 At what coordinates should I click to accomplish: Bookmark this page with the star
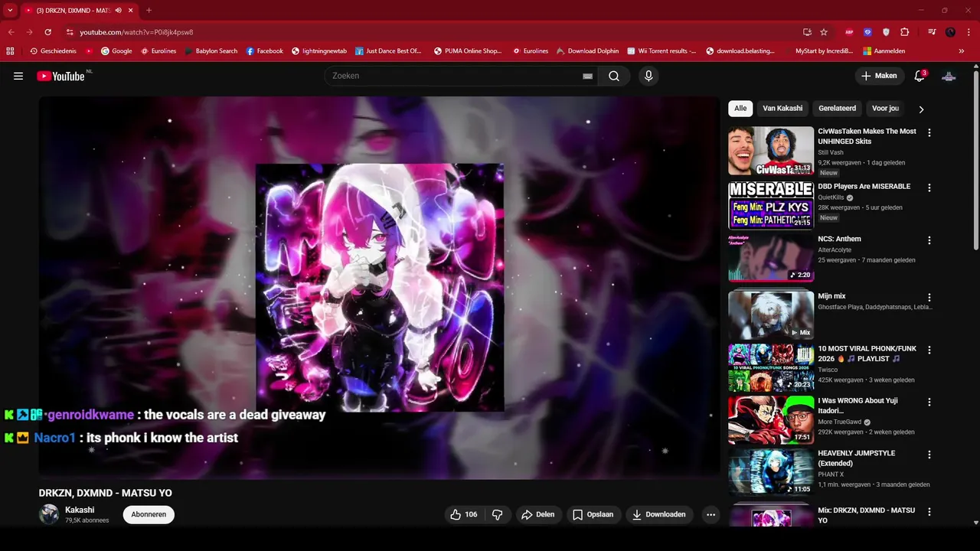pos(824,32)
